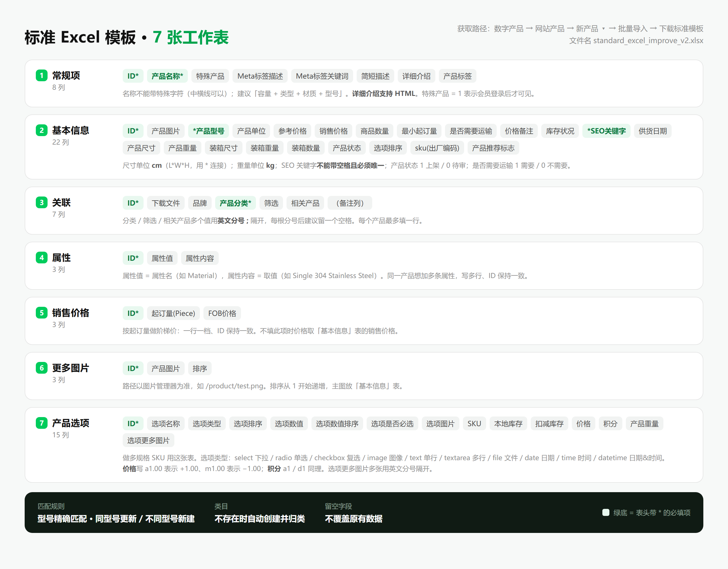Click the white legend swatch before 绿底

606,512
